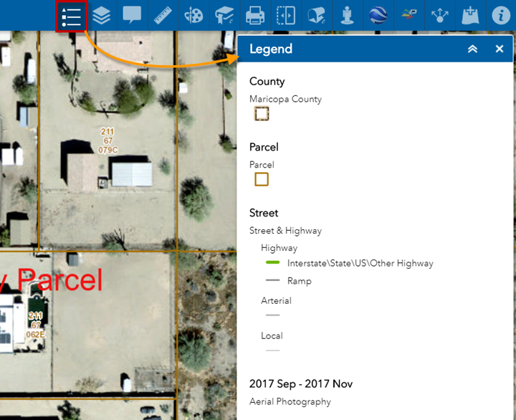Open the paint palette draw tool

coord(193,16)
